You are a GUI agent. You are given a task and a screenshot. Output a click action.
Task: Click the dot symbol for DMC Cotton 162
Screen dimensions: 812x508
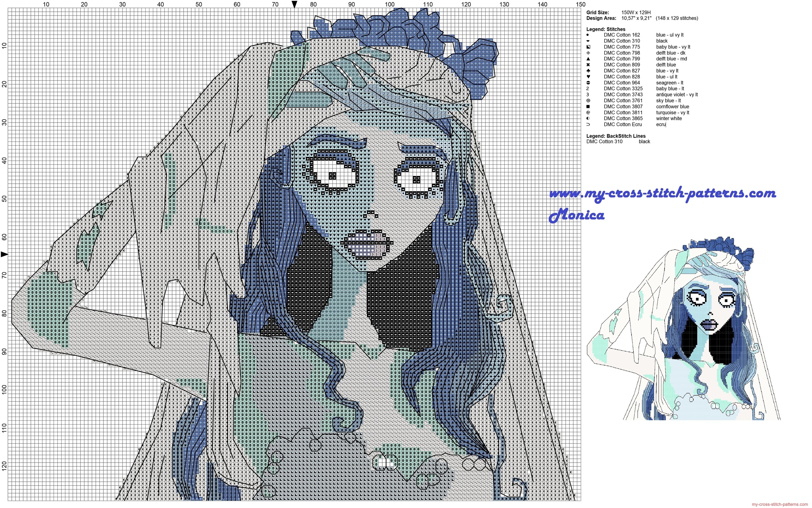tap(588, 35)
